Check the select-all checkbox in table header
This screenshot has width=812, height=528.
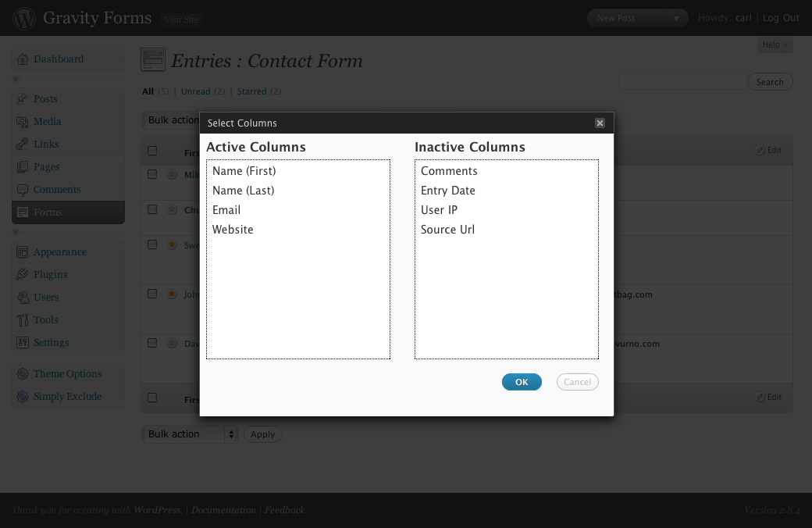pyautogui.click(x=152, y=151)
